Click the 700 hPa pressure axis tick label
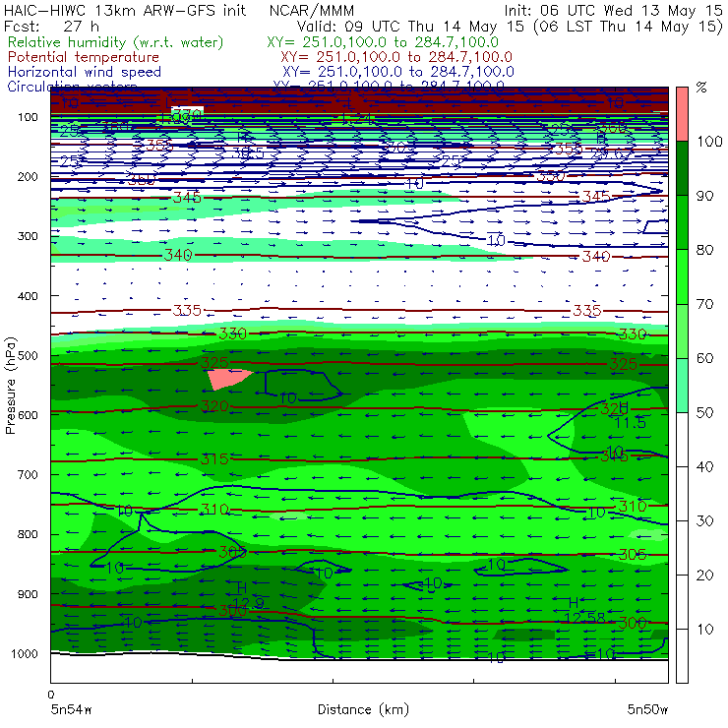This screenshot has height=728, width=728. coord(28,475)
